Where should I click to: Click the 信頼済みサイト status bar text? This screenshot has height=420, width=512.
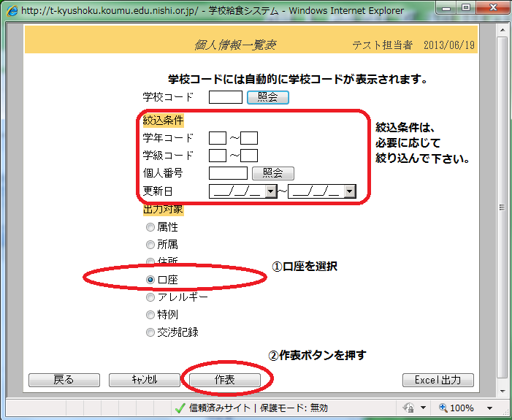click(x=219, y=408)
